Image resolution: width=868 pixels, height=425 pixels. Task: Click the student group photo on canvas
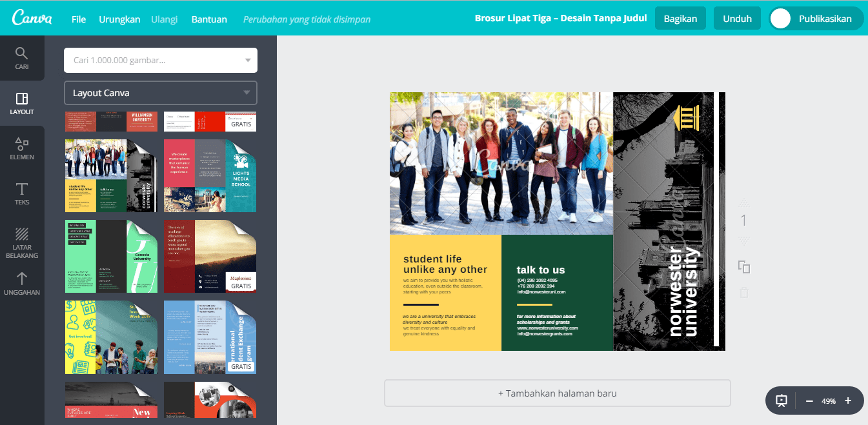501,163
